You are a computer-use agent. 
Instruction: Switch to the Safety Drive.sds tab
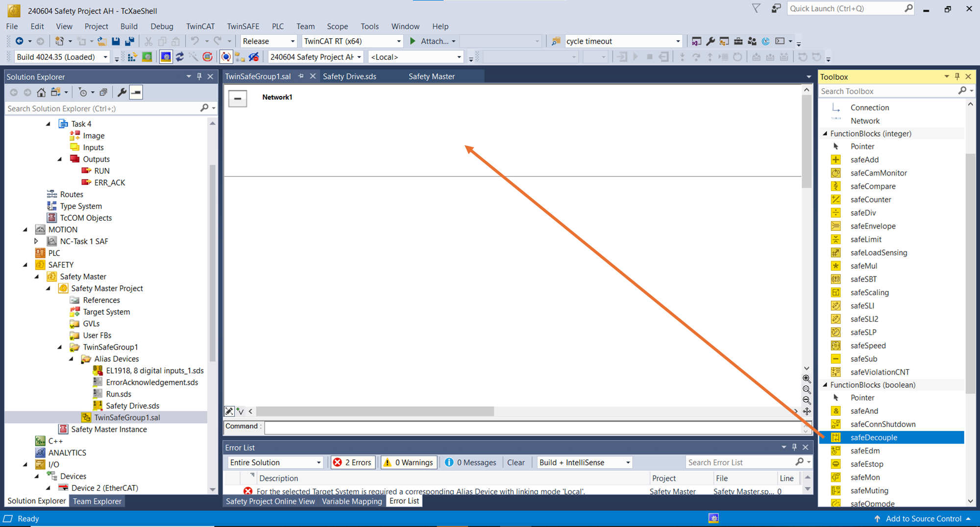tap(349, 76)
